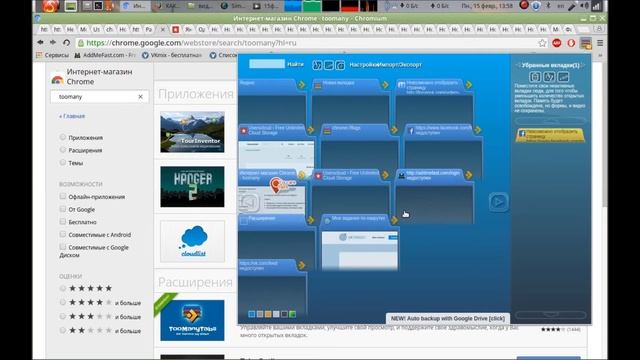Select the Приложения radio button

tap(62, 137)
